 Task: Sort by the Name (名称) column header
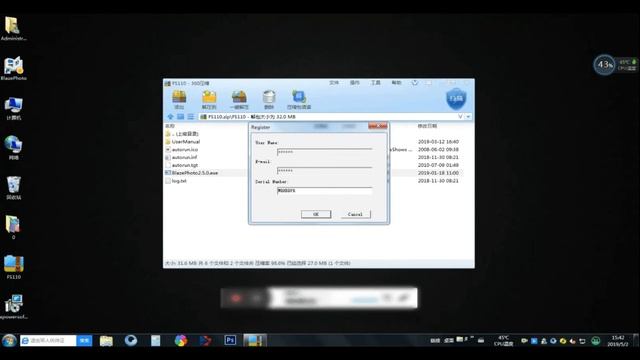[x=170, y=126]
